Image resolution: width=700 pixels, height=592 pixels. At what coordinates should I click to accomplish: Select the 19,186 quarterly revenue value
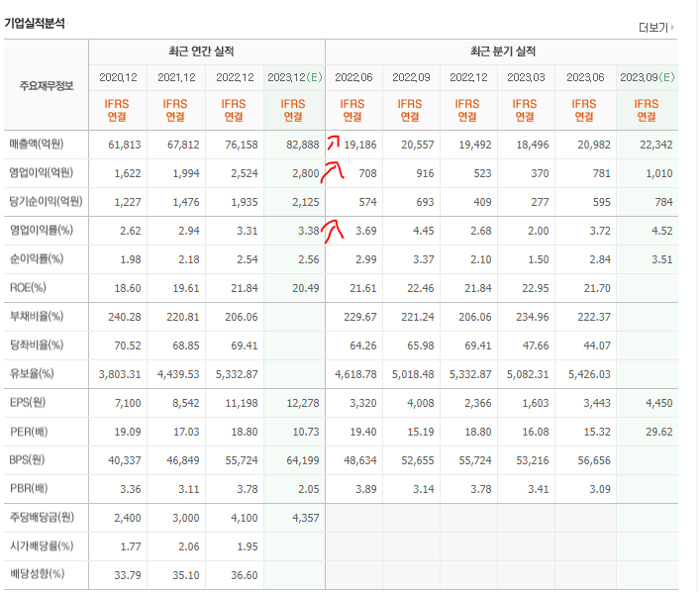360,145
